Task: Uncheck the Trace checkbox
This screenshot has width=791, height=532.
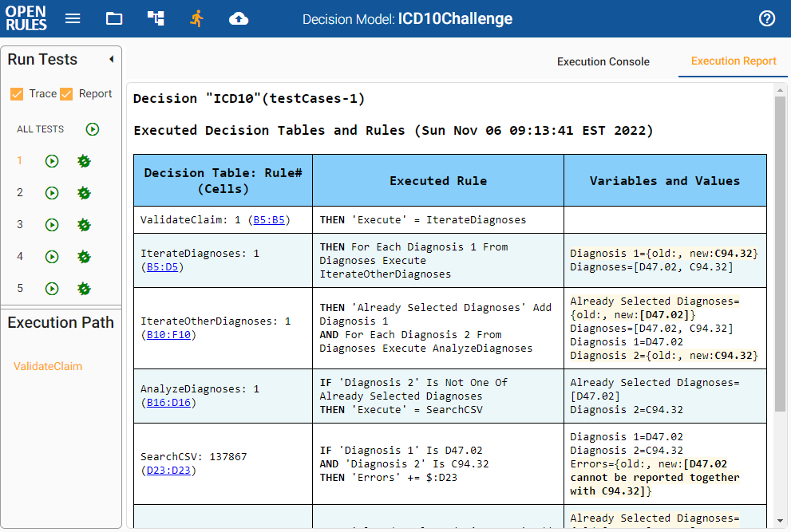Action: point(17,93)
